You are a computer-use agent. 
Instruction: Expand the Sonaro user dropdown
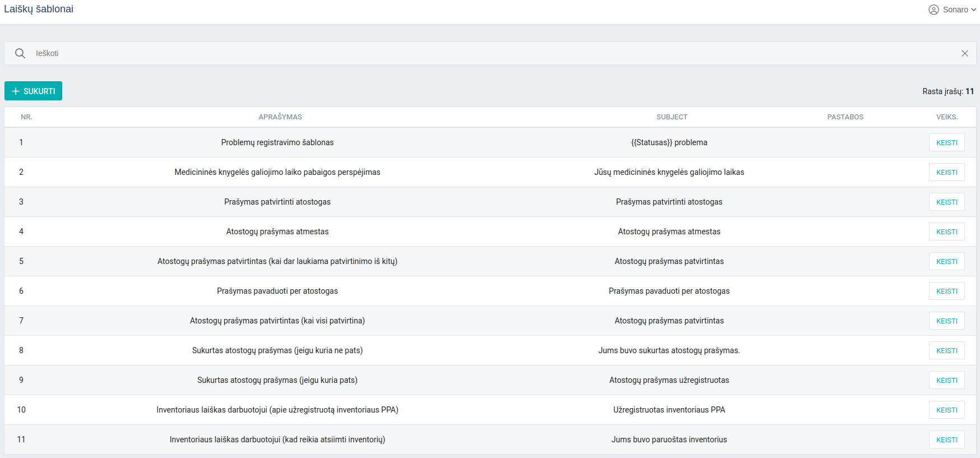click(973, 10)
